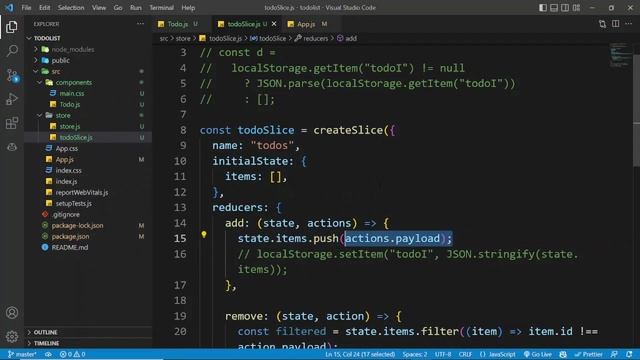Image resolution: width=640 pixels, height=360 pixels.
Task: Open Explorer more actions ellipsis
Action: coord(140,24)
